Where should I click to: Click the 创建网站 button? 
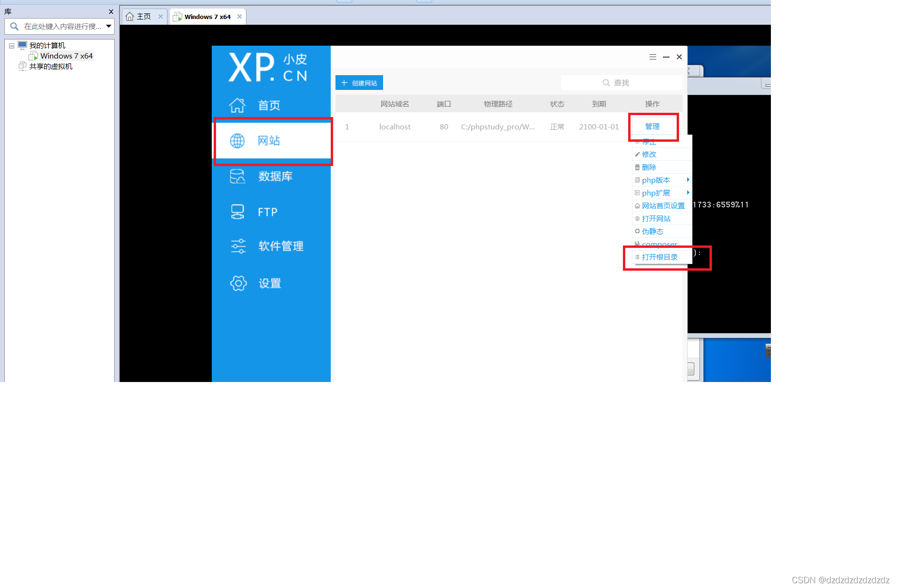tap(359, 83)
